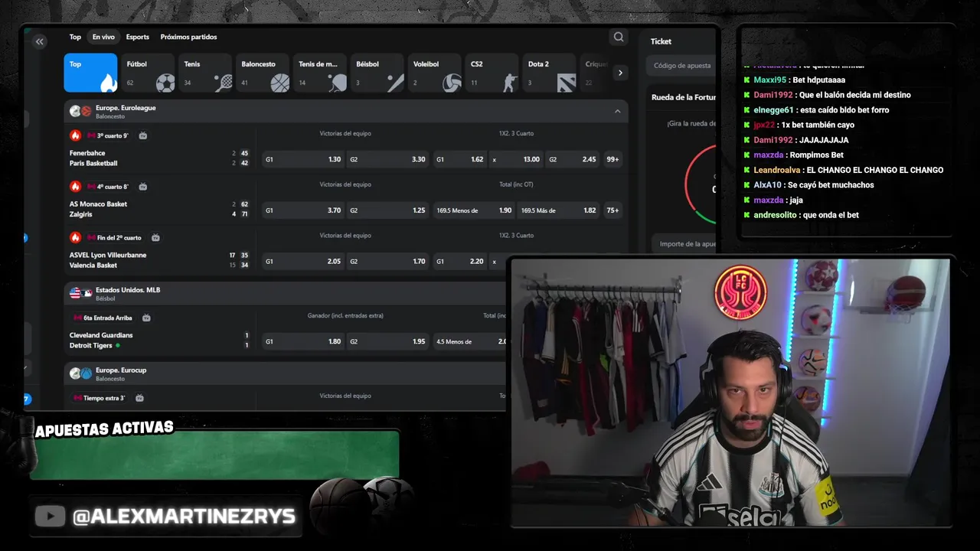Choose the Tenis de mesa sport tile
This screenshot has height=551, width=980.
(x=320, y=73)
